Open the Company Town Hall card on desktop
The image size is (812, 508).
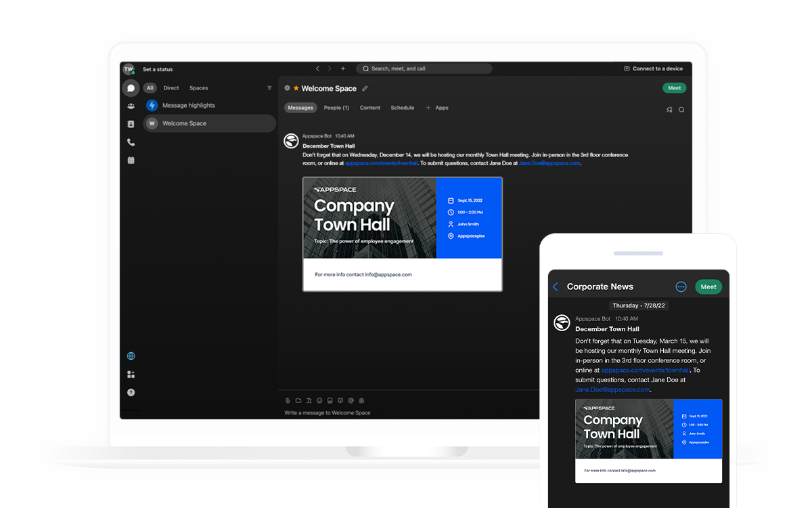pyautogui.click(x=403, y=234)
